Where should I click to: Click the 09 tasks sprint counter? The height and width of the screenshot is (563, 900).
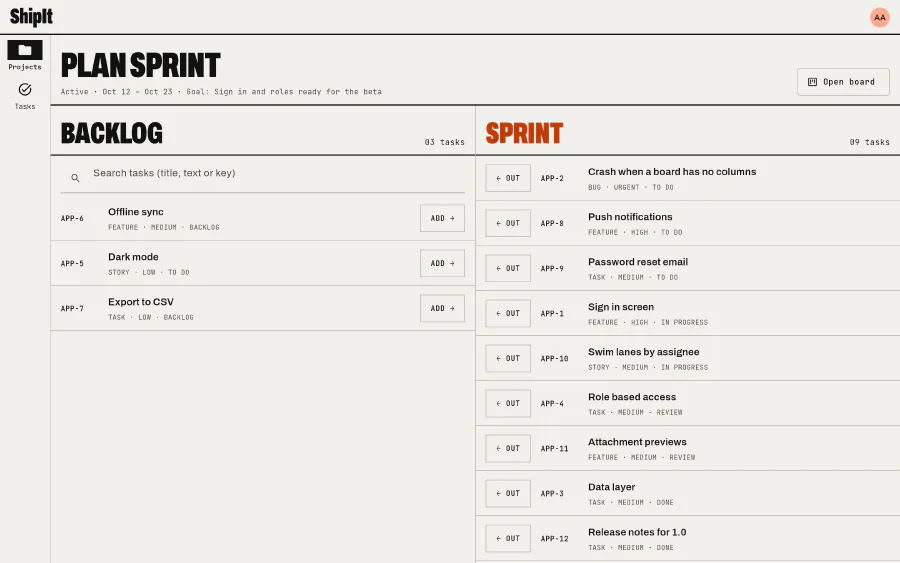[x=870, y=142]
